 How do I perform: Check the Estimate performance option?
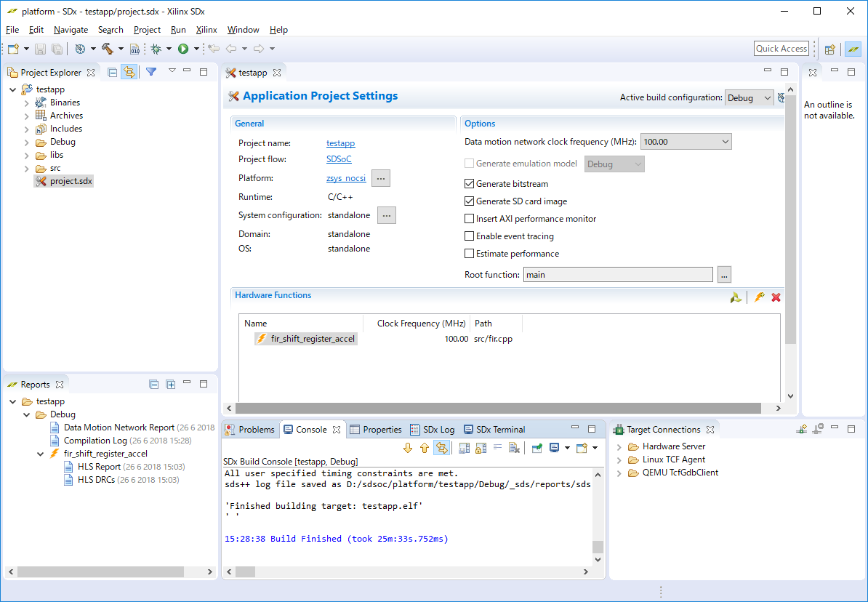pos(470,254)
